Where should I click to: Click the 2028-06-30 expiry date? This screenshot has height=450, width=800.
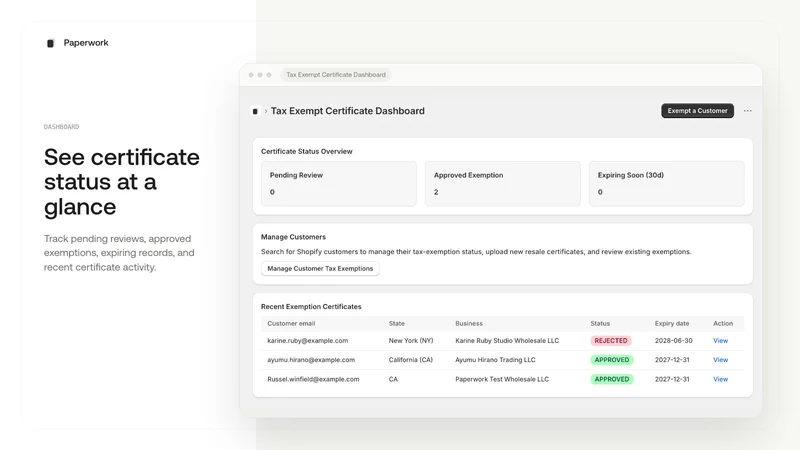[673, 341]
